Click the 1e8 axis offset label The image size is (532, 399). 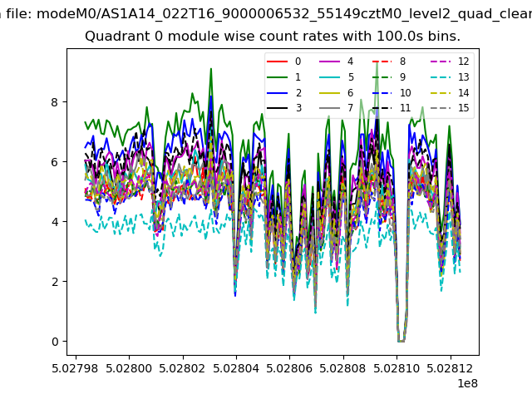(465, 383)
